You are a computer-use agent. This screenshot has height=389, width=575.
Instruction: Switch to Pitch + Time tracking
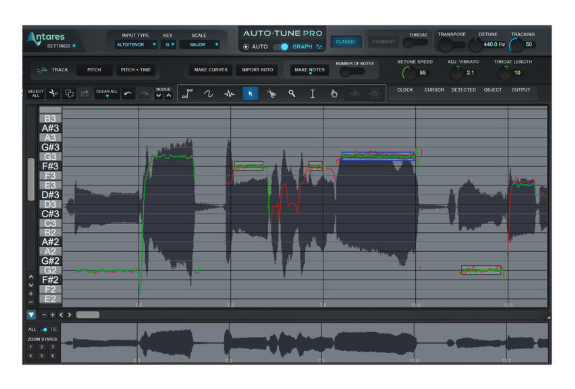click(x=136, y=70)
